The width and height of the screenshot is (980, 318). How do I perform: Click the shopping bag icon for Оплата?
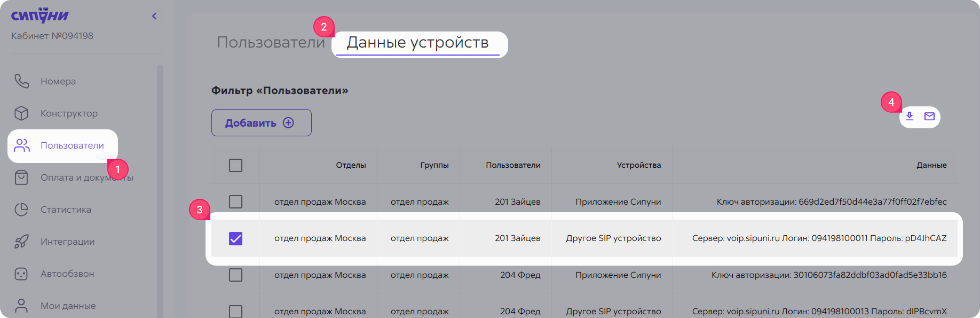tap(21, 177)
